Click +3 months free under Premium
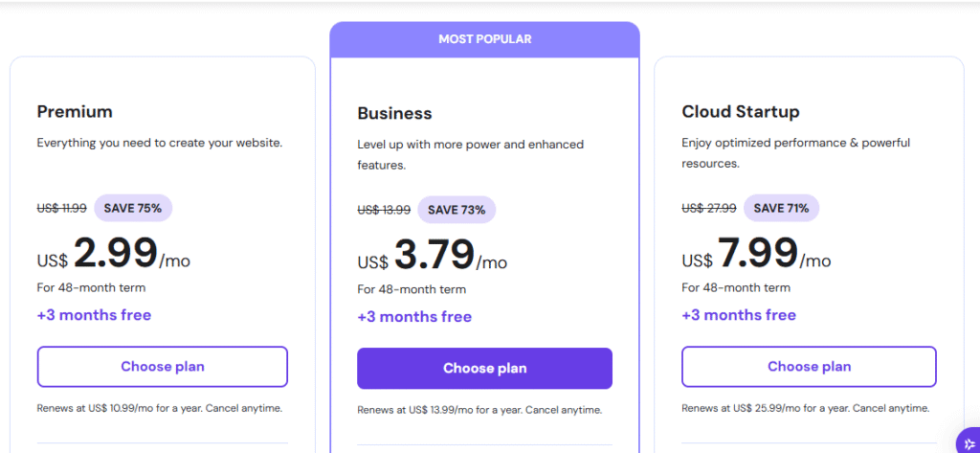The height and width of the screenshot is (453, 980). pos(94,315)
